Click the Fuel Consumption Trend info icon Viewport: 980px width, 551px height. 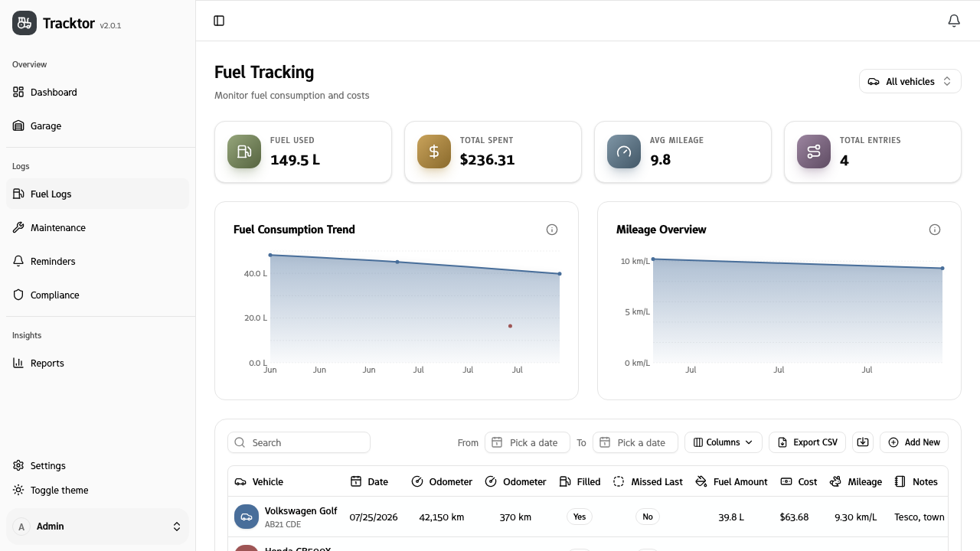(552, 230)
